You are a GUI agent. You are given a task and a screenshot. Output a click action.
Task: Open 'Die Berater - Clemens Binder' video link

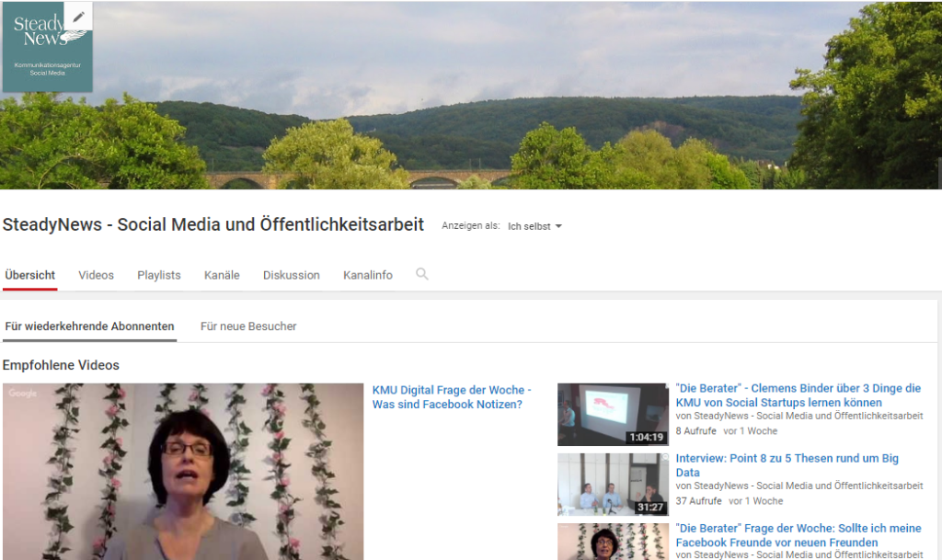tap(798, 395)
